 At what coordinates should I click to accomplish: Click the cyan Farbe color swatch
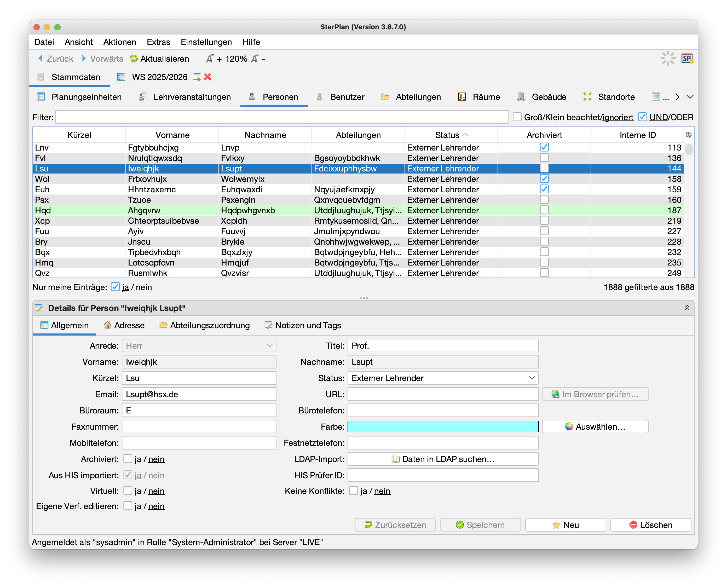point(443,426)
